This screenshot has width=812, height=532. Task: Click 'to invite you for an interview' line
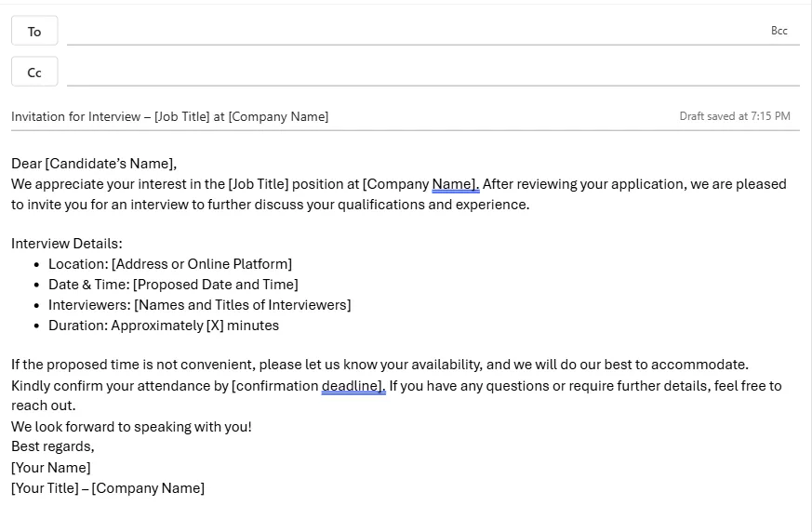point(271,205)
